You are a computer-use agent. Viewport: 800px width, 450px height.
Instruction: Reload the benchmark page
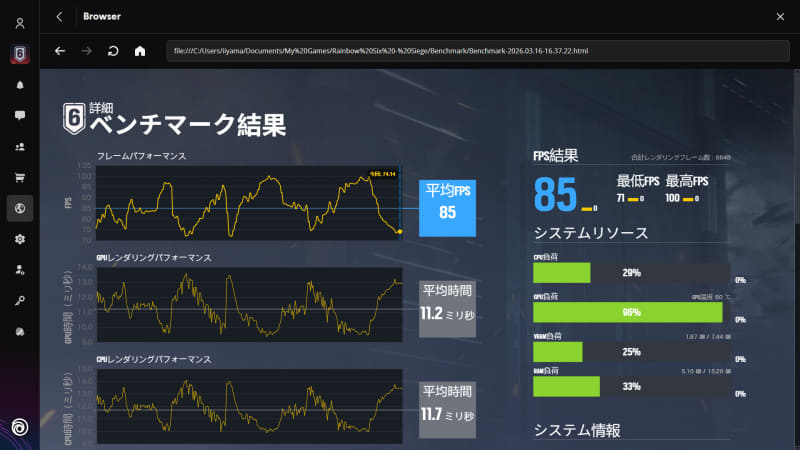click(113, 51)
